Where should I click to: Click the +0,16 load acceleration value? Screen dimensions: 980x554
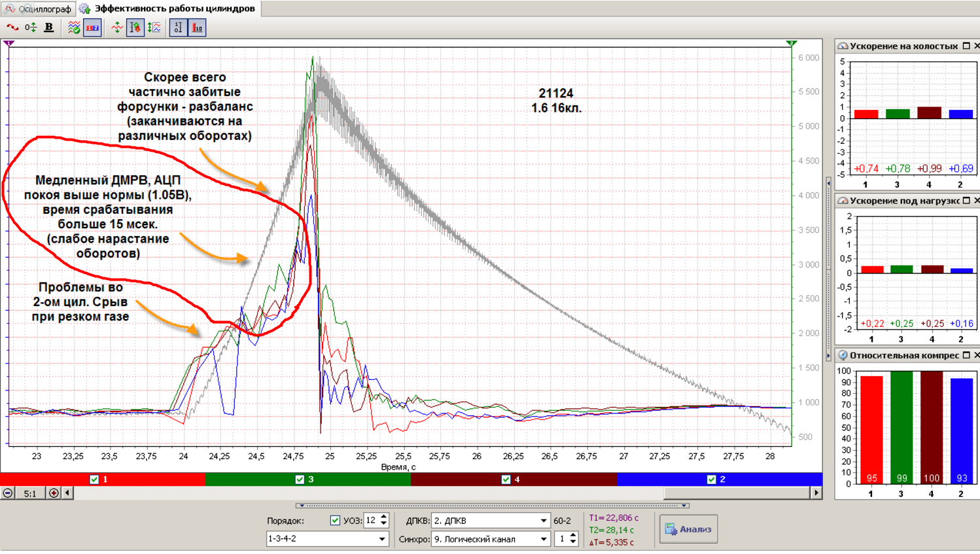click(961, 324)
